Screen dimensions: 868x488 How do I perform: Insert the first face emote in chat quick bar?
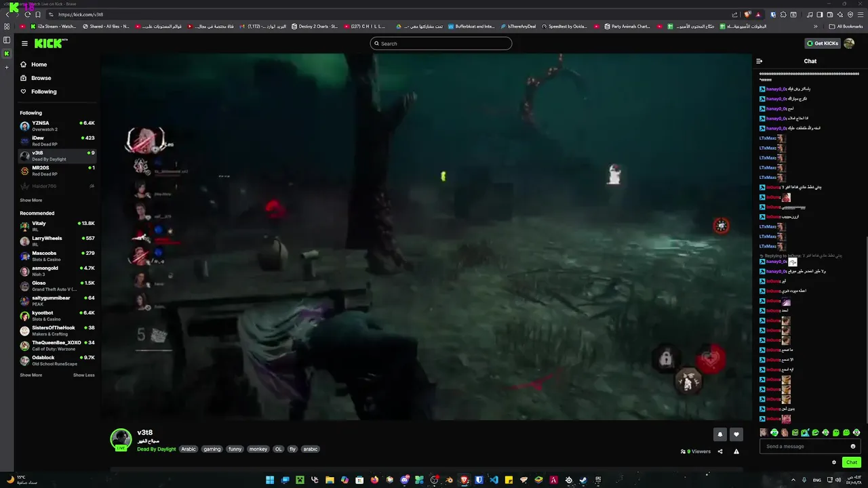point(764,432)
